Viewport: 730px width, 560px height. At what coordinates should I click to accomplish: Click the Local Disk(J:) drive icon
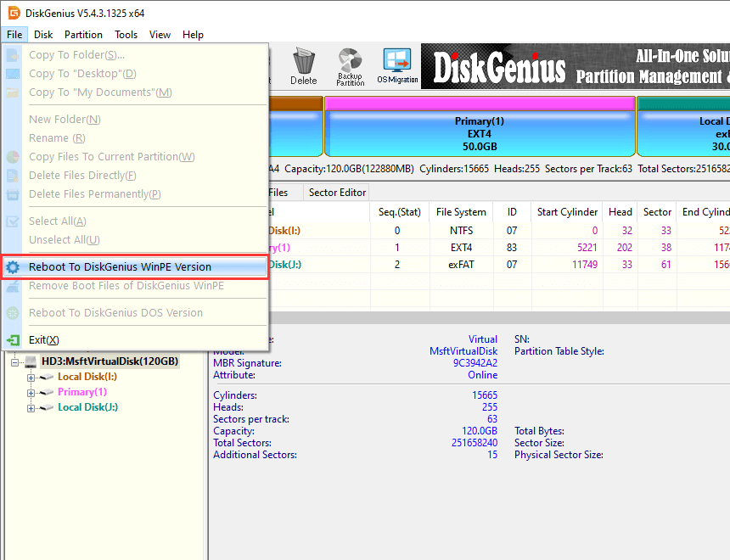click(x=46, y=407)
